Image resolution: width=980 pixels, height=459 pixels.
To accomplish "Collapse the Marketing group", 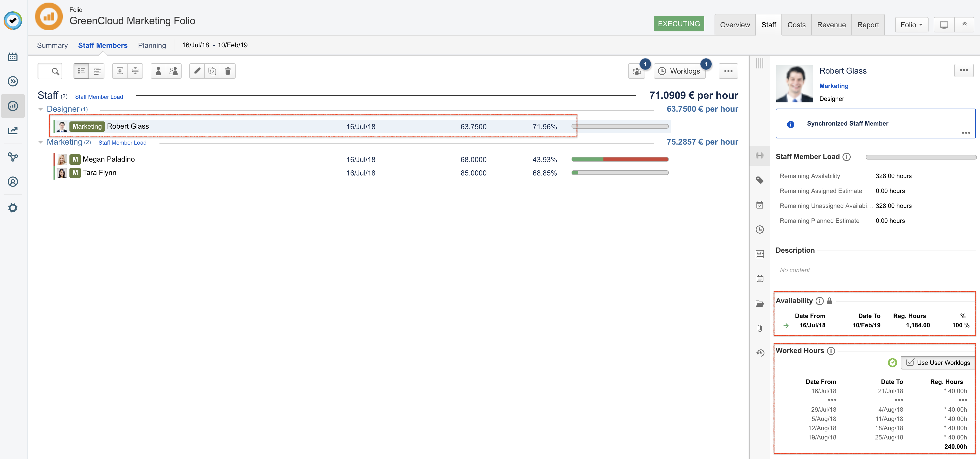I will coord(41,142).
